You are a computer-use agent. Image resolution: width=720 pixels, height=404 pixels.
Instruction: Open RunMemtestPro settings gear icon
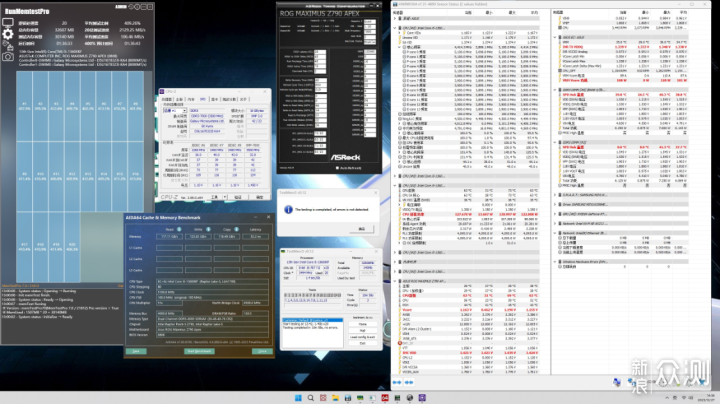click(7, 34)
